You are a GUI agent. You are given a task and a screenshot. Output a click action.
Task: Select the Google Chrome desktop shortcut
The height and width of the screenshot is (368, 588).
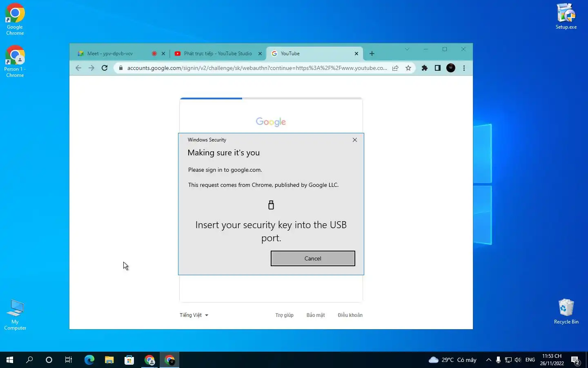tap(15, 20)
